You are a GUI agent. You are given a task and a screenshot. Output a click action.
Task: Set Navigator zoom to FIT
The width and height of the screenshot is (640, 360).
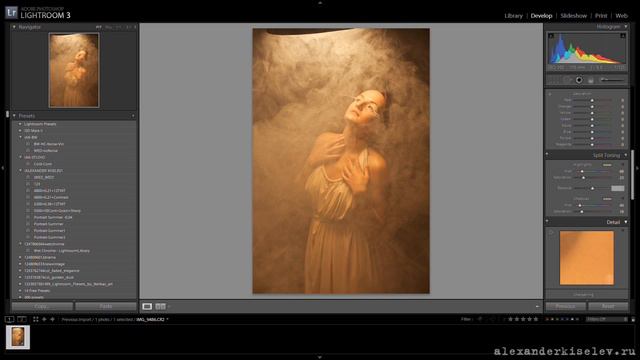[x=98, y=27]
